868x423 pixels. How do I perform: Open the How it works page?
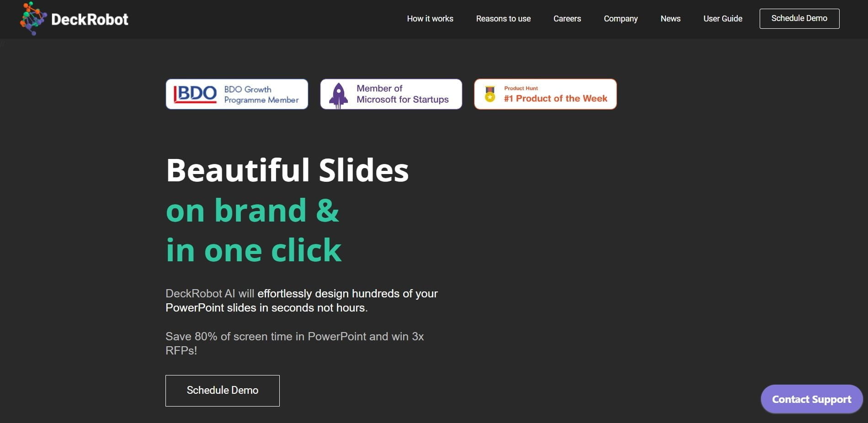click(x=430, y=19)
